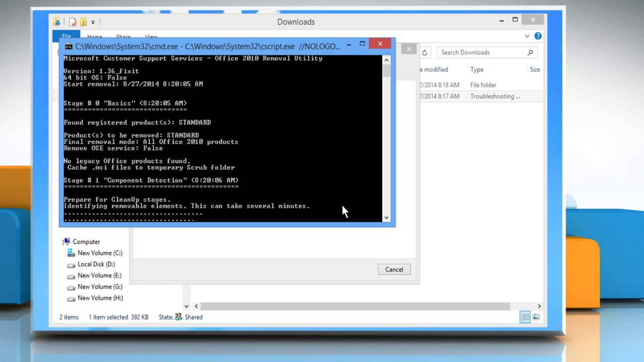Click the Explorer folder icon in the title bar

(57, 22)
